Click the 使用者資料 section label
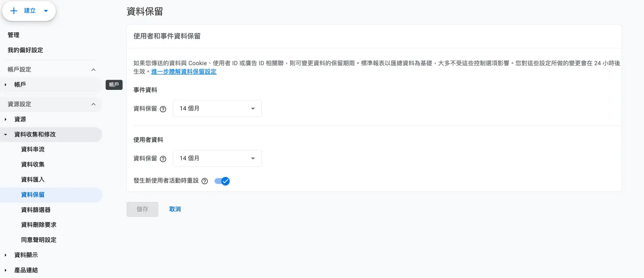The image size is (644, 278). [148, 140]
